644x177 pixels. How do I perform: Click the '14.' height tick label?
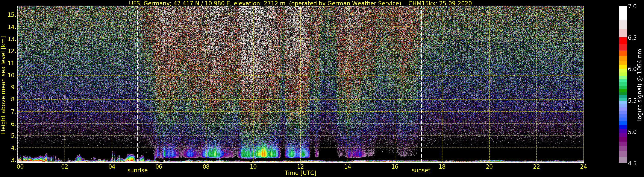click(x=12, y=27)
